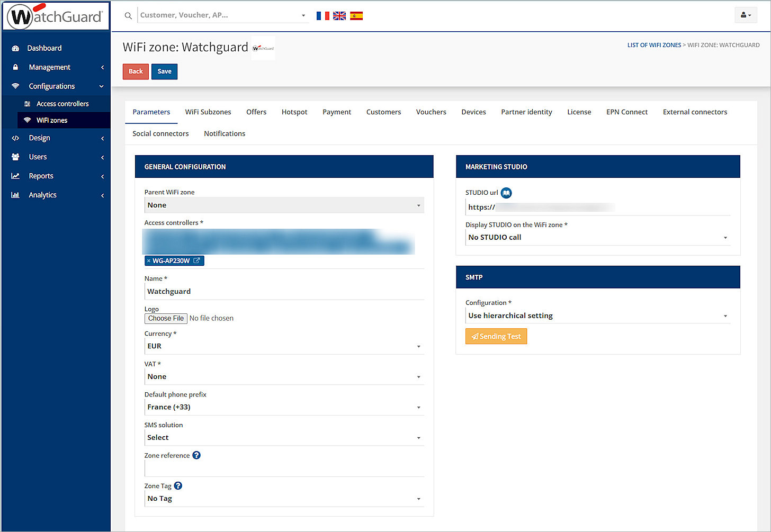Switch to the Social connectors tab
This screenshot has width=771, height=532.
pyautogui.click(x=160, y=133)
